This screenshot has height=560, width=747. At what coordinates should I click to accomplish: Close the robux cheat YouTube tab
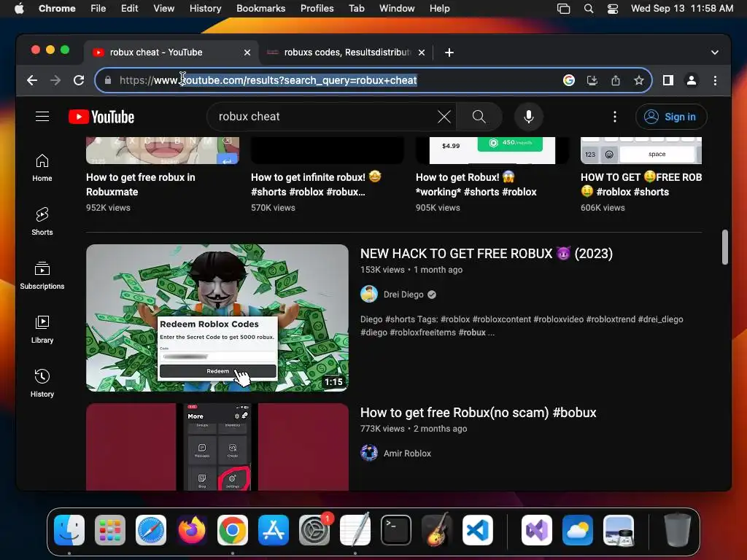[247, 52]
